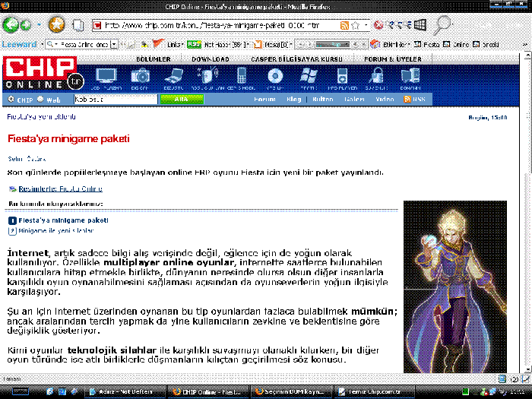Click the bookmark star in address bar
532x399 pixels.
click(355, 25)
